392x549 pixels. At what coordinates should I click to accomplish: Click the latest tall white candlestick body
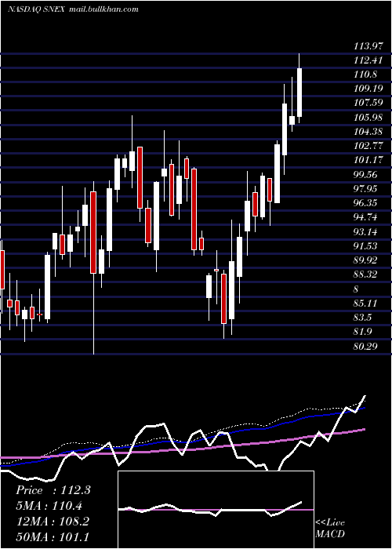click(x=299, y=93)
